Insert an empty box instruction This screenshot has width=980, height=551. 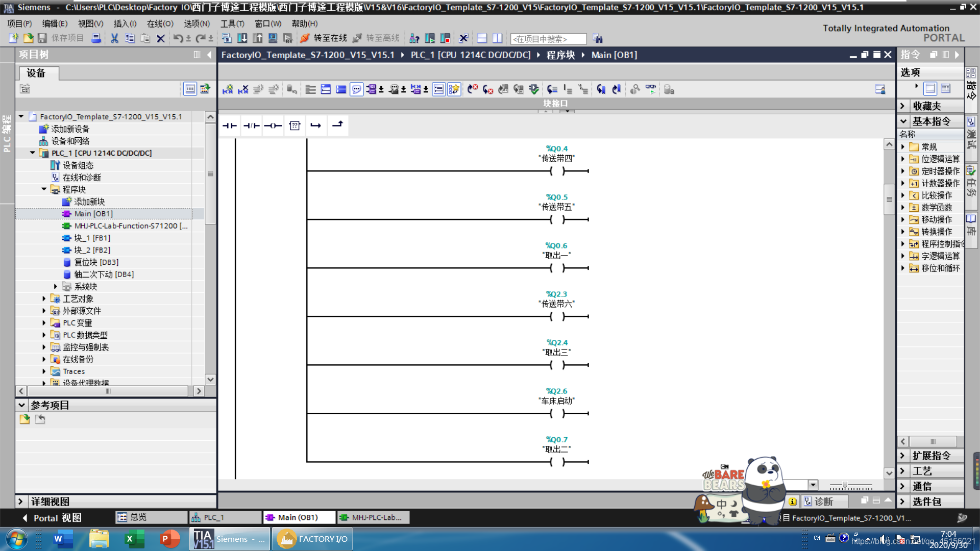pyautogui.click(x=295, y=126)
